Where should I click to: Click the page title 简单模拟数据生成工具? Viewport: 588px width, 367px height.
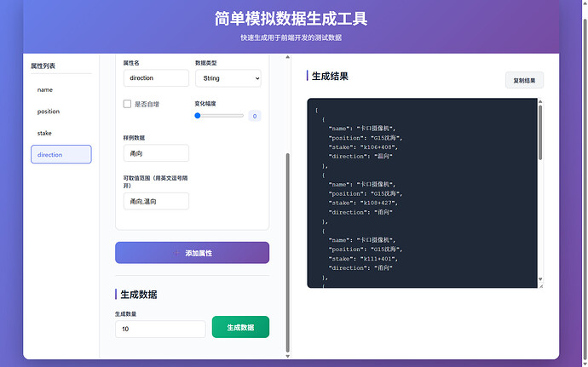point(291,19)
